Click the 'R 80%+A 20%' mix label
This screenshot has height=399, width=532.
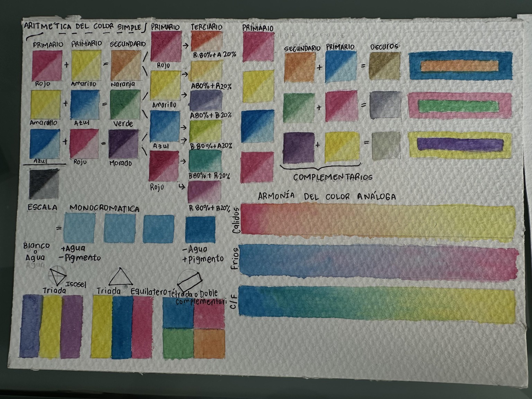[x=214, y=55]
